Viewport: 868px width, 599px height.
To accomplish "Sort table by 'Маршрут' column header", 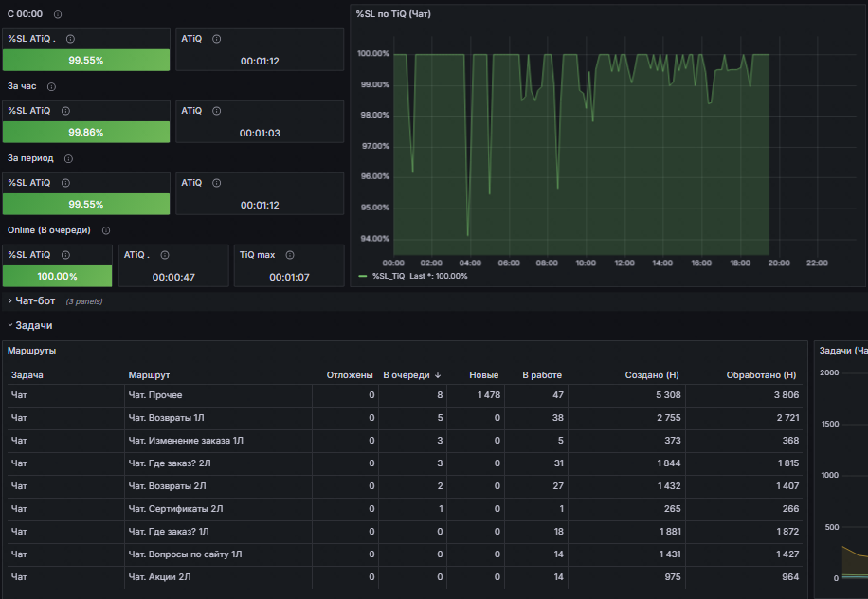I will 149,375.
